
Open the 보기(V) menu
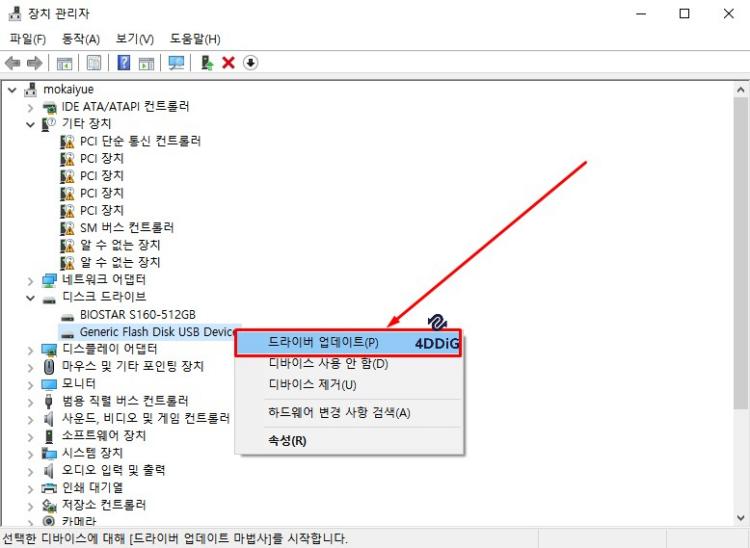pyautogui.click(x=135, y=39)
